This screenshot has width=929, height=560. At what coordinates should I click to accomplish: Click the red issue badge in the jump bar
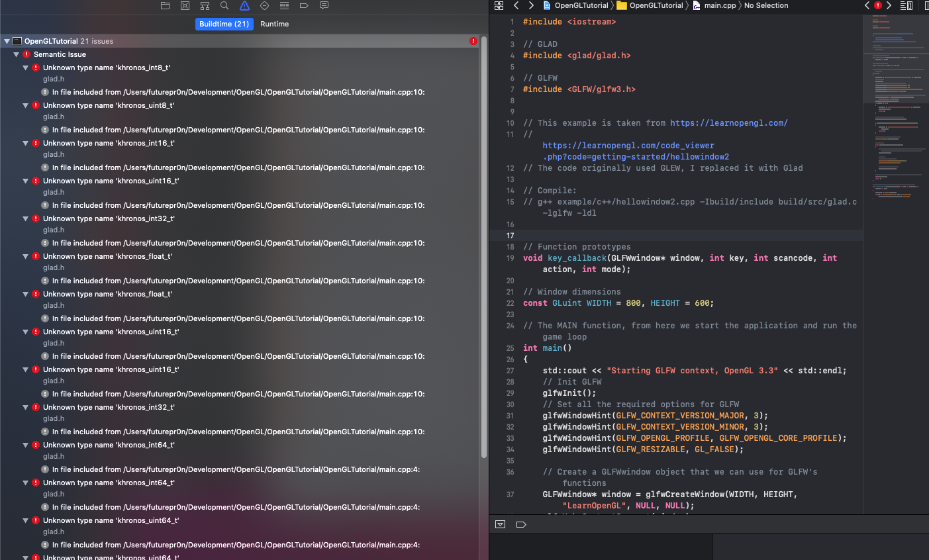pos(878,5)
